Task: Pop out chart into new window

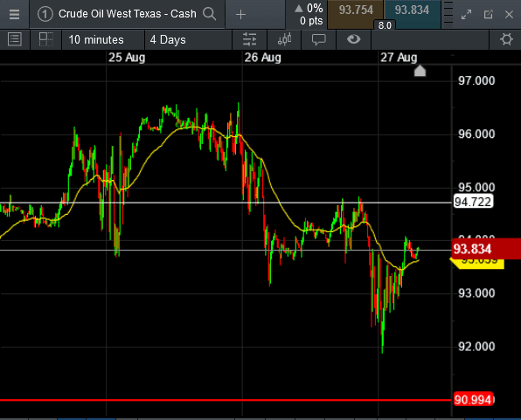Action: tap(488, 14)
